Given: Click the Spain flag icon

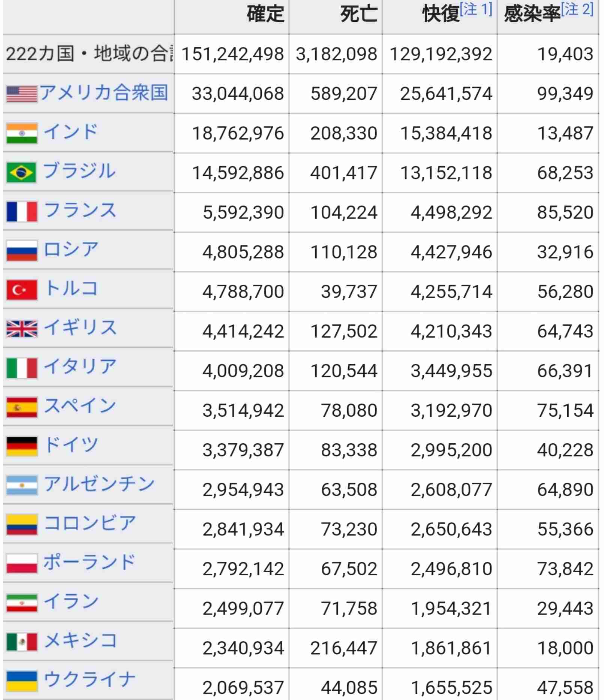Looking at the screenshot, I should (22, 407).
